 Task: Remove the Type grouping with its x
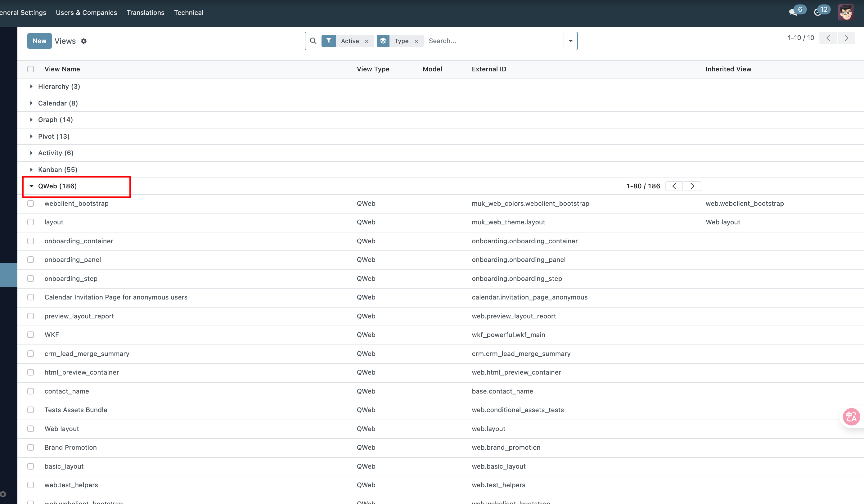pyautogui.click(x=416, y=41)
